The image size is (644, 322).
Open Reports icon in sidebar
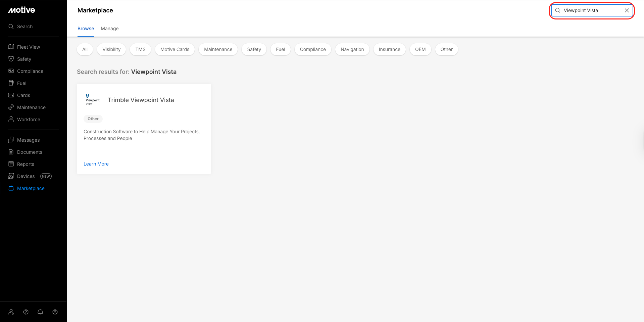tap(11, 164)
